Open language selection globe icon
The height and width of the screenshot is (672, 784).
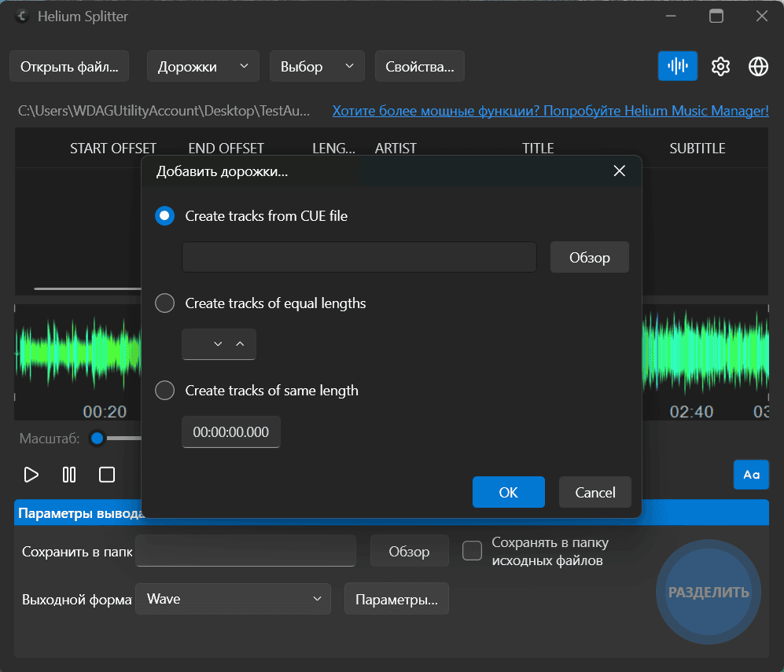click(758, 66)
